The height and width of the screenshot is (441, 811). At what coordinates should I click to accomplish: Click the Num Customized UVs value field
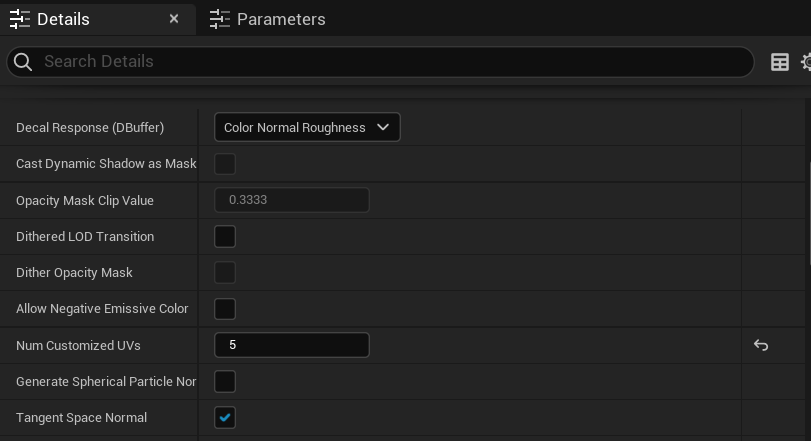(292, 345)
